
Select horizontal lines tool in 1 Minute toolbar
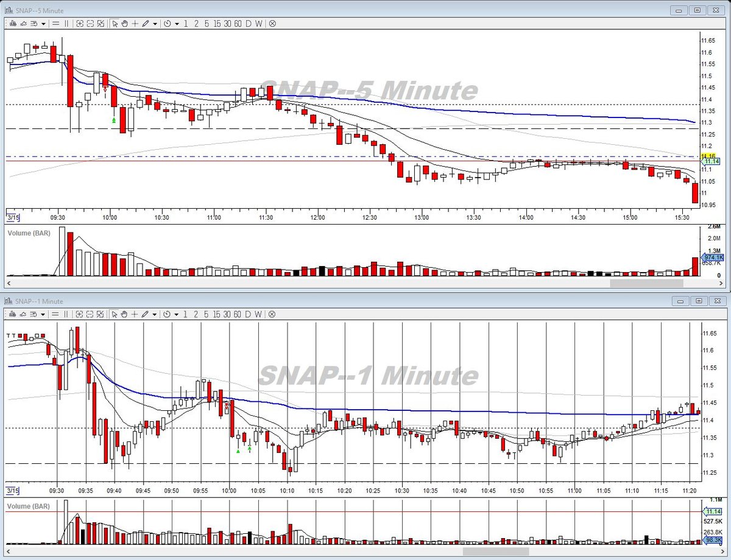pyautogui.click(x=55, y=314)
